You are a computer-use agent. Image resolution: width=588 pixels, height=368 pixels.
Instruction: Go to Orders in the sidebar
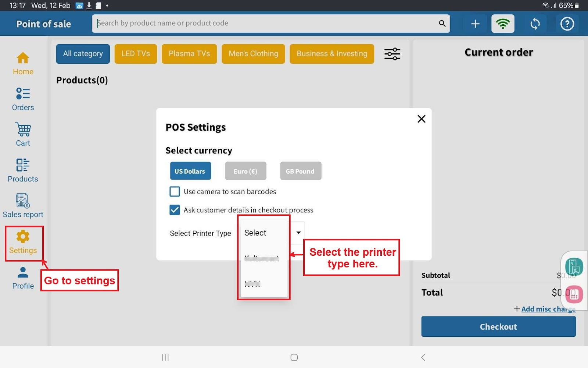[x=23, y=99]
